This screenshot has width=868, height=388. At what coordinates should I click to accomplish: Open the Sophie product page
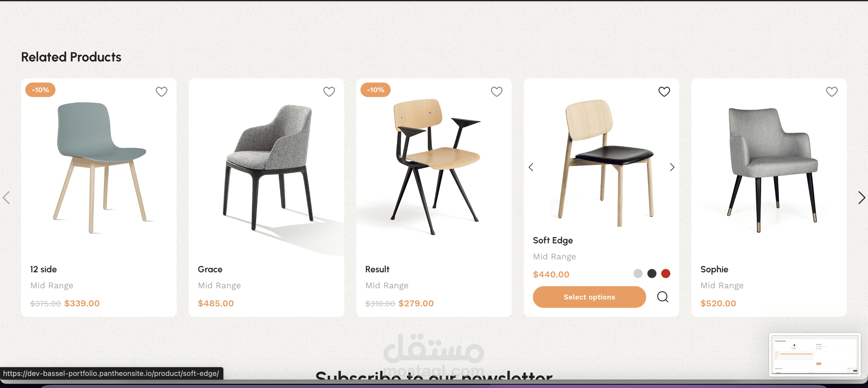click(x=714, y=269)
